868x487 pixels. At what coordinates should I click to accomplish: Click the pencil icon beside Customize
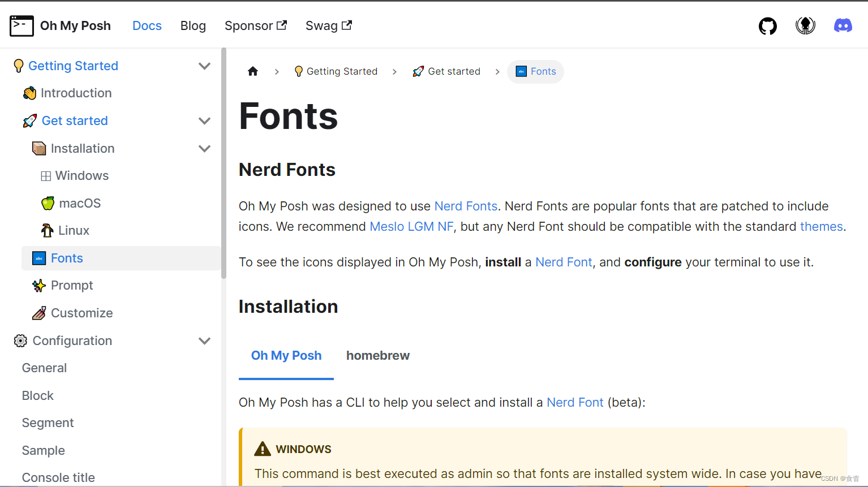coord(39,313)
